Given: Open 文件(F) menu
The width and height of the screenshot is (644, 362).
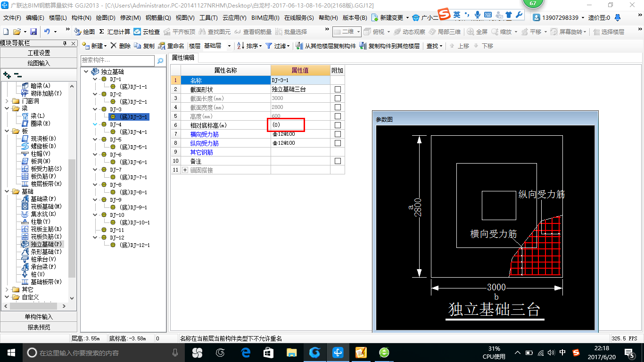Looking at the screenshot, I should 12,18.
